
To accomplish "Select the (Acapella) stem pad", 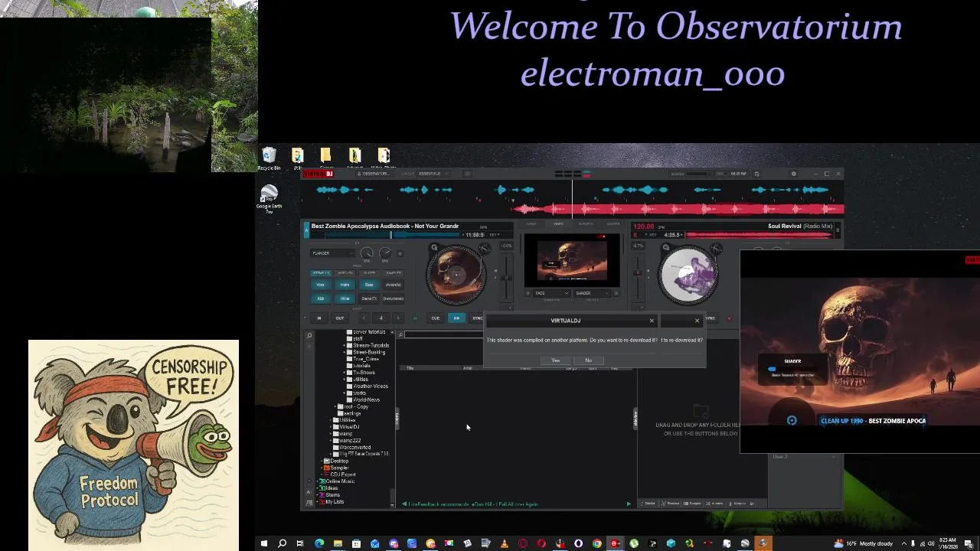I will [393, 285].
